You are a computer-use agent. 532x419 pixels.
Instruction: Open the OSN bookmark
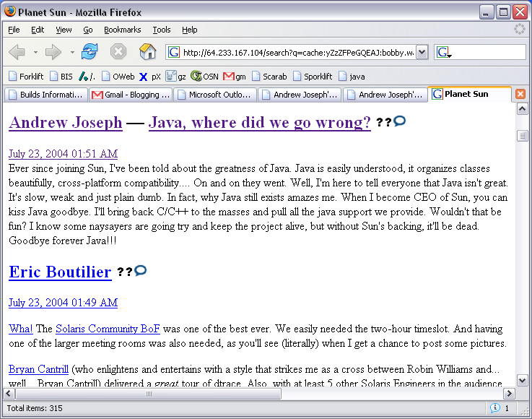204,77
